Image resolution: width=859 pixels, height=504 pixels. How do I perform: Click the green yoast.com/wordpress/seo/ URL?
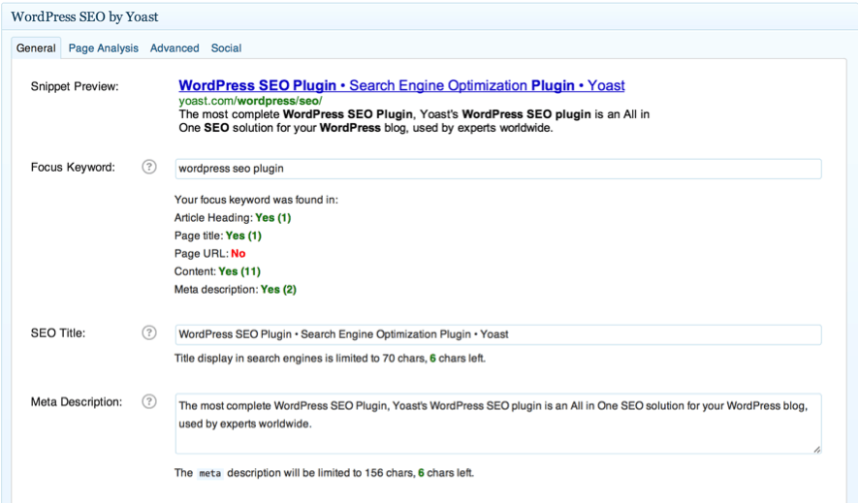click(250, 101)
